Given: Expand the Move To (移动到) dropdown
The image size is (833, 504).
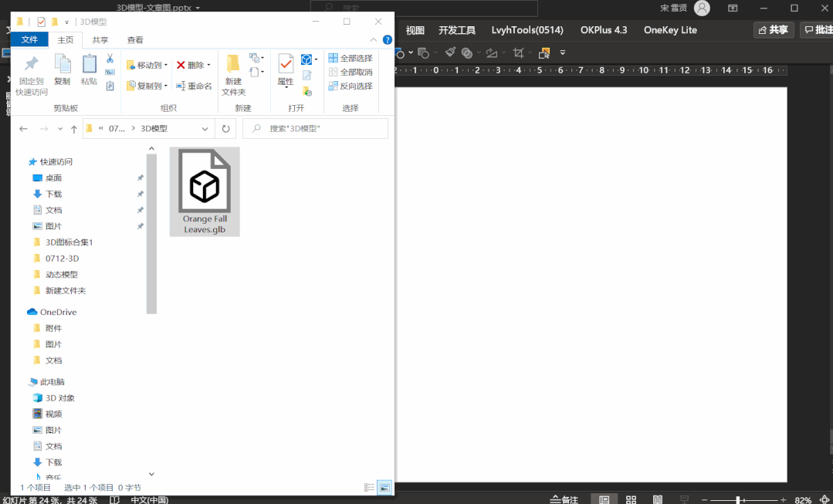Looking at the screenshot, I should (148, 66).
